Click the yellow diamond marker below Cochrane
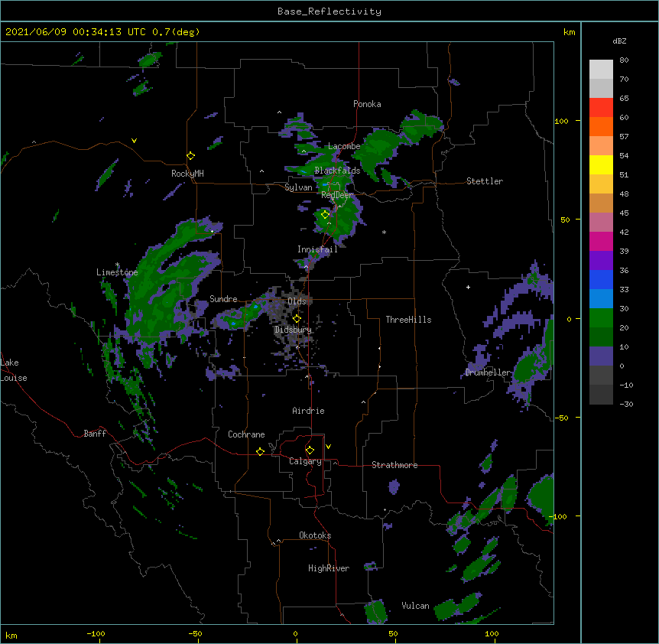 [x=260, y=451]
